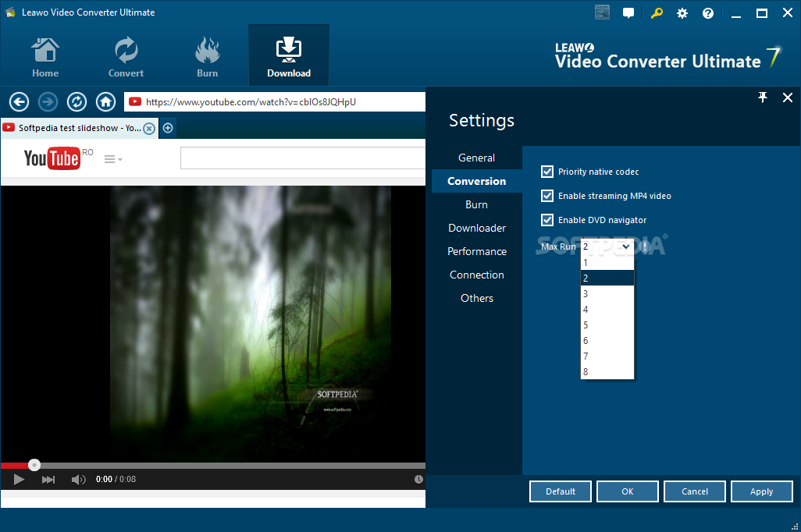Select the Softpedia test slideshow browser tab

coord(79,128)
